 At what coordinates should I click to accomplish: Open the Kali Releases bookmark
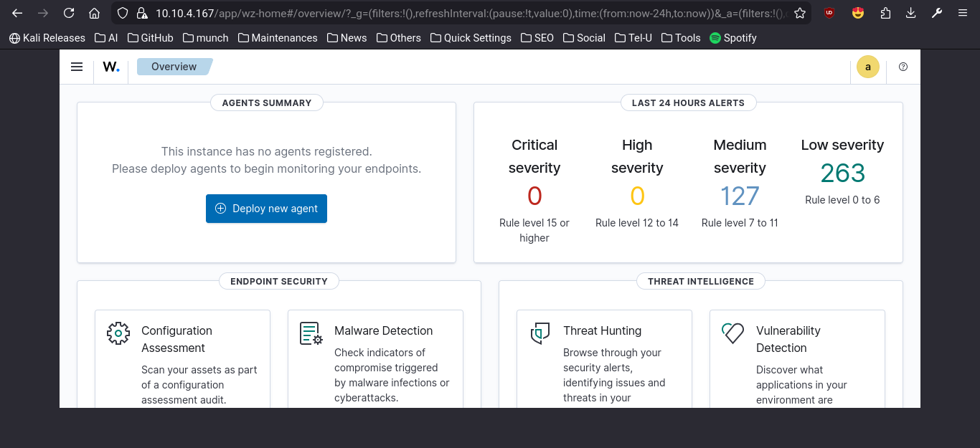[x=47, y=38]
